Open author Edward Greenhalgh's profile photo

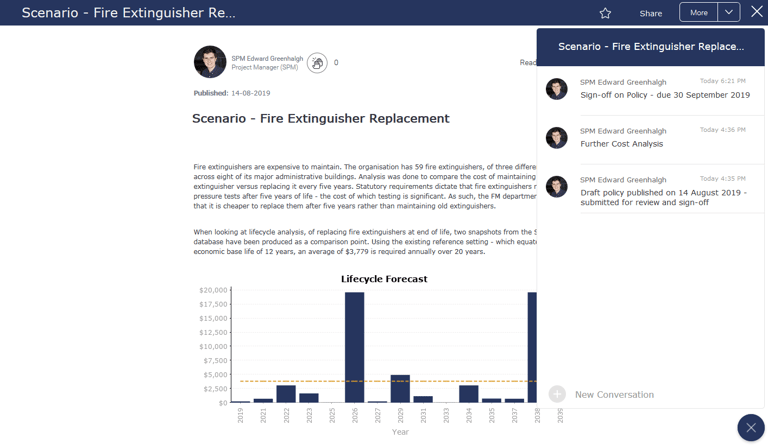point(210,62)
